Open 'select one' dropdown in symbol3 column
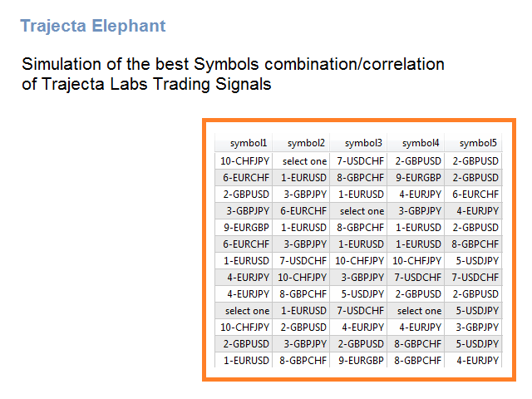Viewport: 532px width, 399px height. tap(358, 211)
